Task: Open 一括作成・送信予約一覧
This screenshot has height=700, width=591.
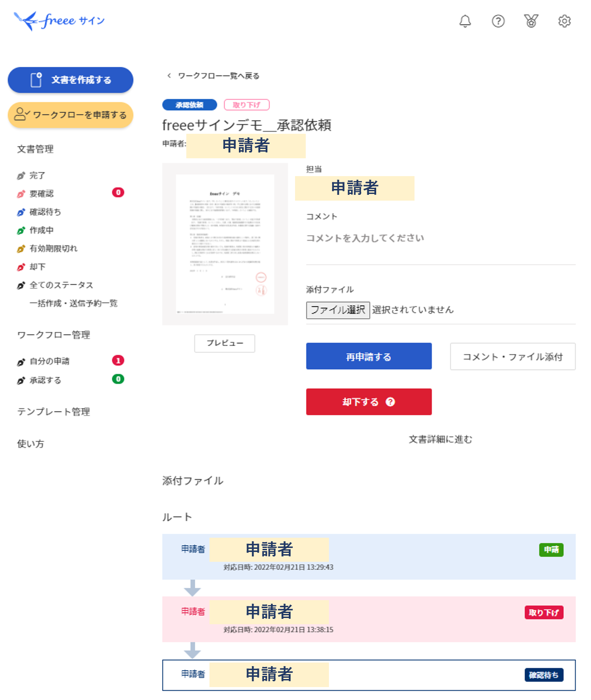Action: [x=74, y=304]
